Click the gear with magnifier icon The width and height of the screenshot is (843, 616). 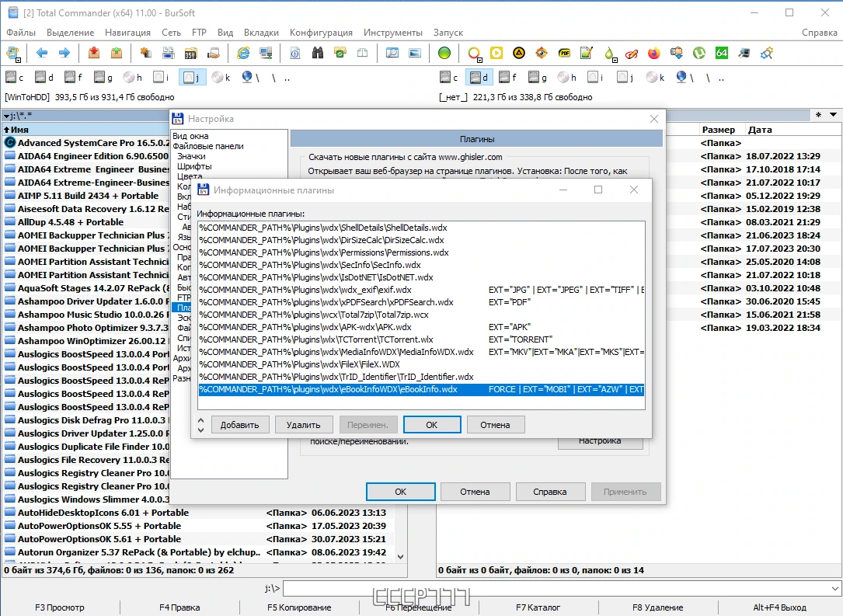tap(767, 53)
